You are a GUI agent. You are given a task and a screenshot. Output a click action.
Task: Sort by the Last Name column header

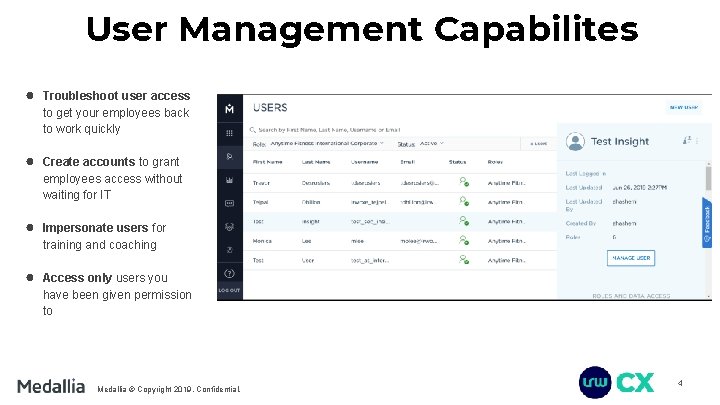[x=316, y=162]
